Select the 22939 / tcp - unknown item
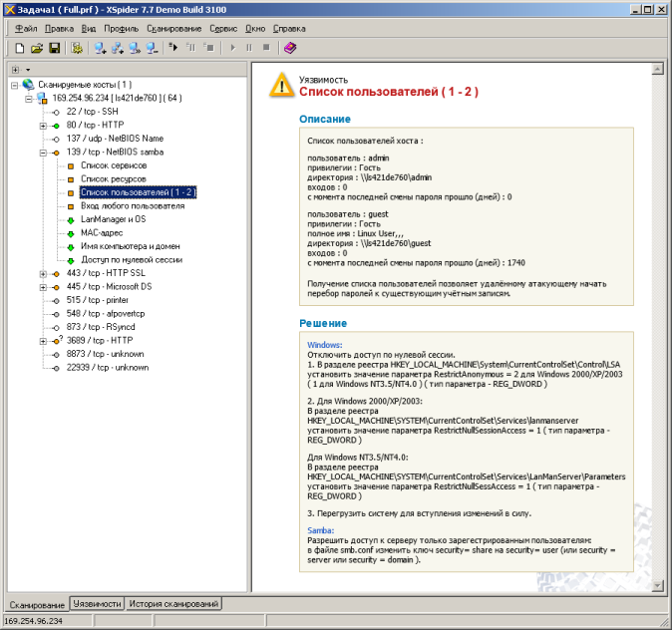 pos(108,368)
